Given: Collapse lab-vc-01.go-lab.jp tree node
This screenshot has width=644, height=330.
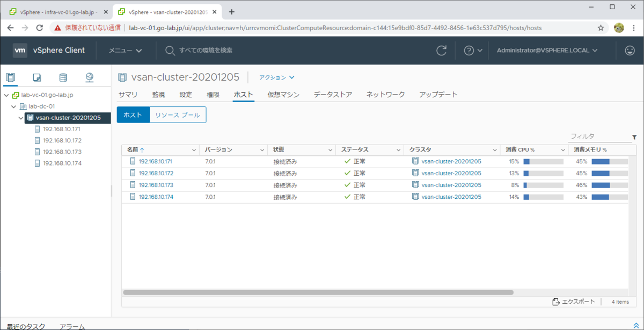Looking at the screenshot, I should pos(6,95).
